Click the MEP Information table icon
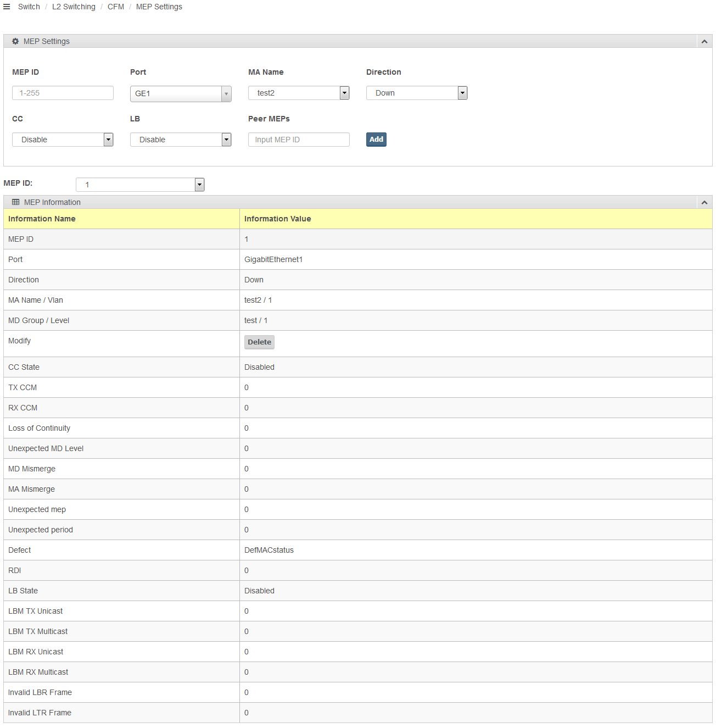Viewport: 716px width, 728px height. (15, 202)
